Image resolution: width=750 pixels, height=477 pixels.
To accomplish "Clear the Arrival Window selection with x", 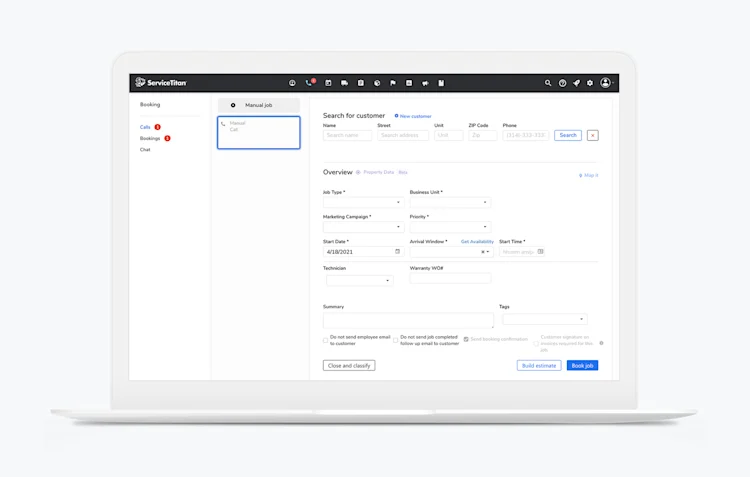I will [x=483, y=252].
